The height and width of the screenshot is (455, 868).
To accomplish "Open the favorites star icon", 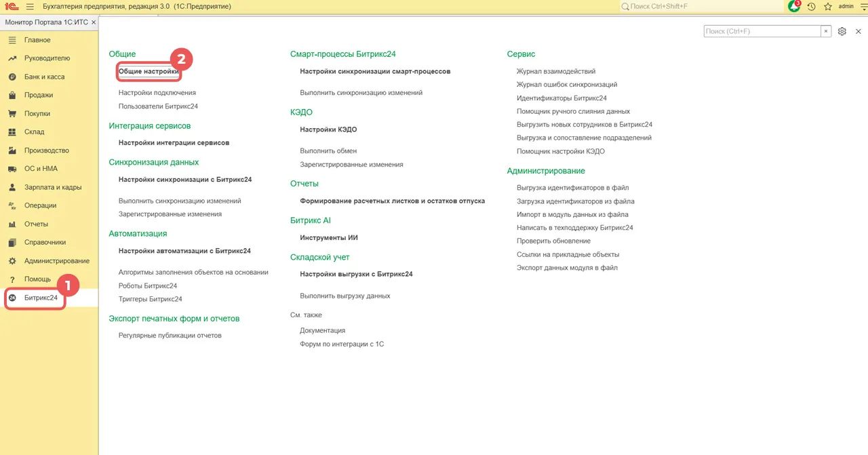I will tap(828, 6).
